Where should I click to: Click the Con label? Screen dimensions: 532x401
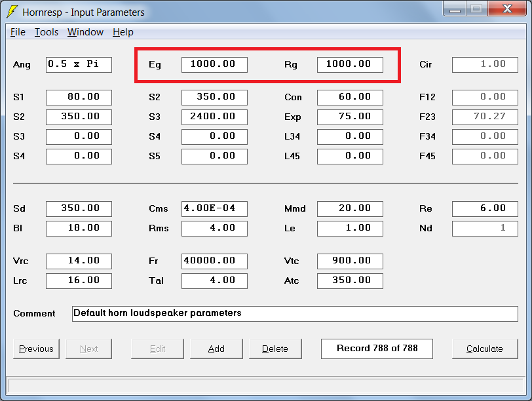(x=293, y=98)
